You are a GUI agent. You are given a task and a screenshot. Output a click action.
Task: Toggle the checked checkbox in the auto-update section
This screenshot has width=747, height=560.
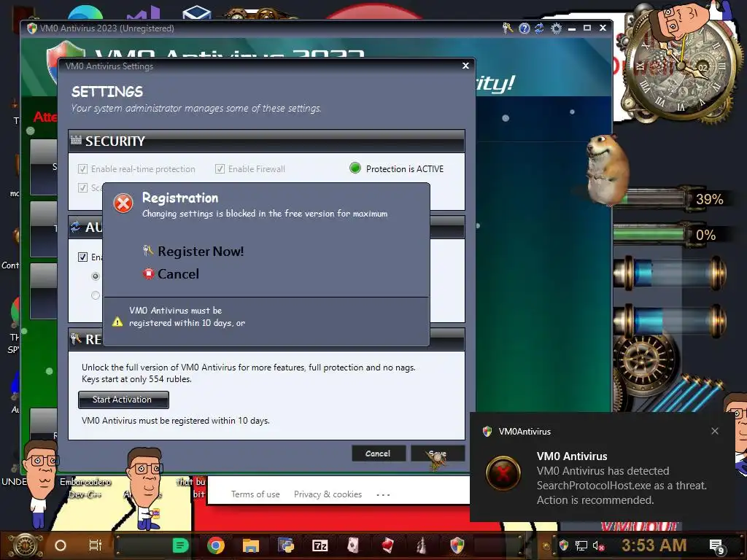coord(83,257)
